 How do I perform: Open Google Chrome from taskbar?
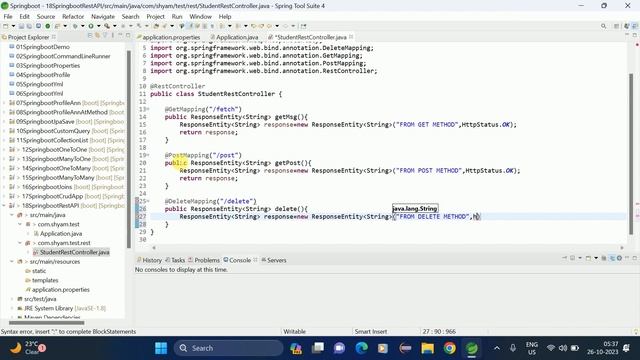point(449,348)
